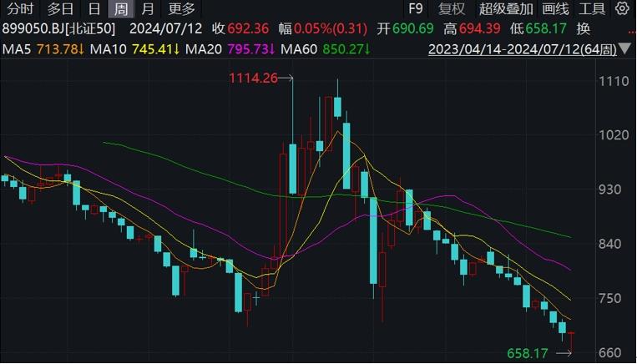Image resolution: width=637 pixels, height=364 pixels.
Task: Click the F9 button
Action: 415,8
